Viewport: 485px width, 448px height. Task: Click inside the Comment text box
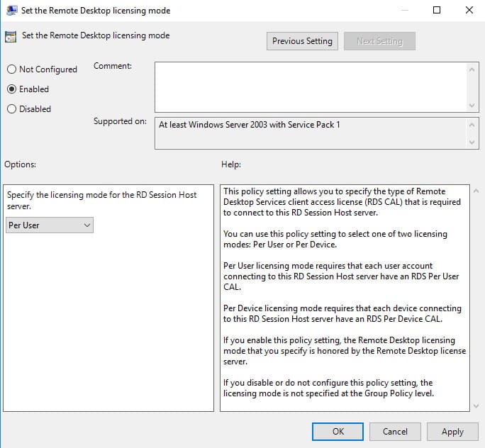tap(311, 86)
